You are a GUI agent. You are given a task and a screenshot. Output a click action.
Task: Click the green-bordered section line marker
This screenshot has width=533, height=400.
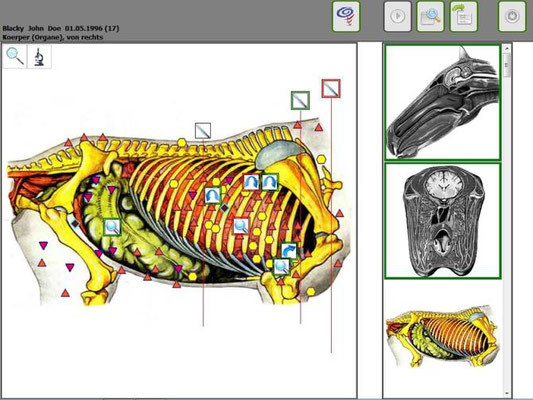300,100
